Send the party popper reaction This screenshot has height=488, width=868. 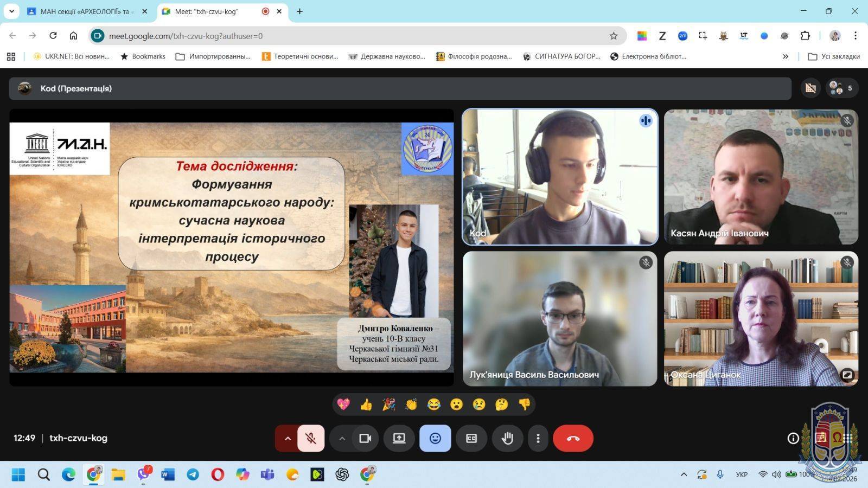point(388,404)
